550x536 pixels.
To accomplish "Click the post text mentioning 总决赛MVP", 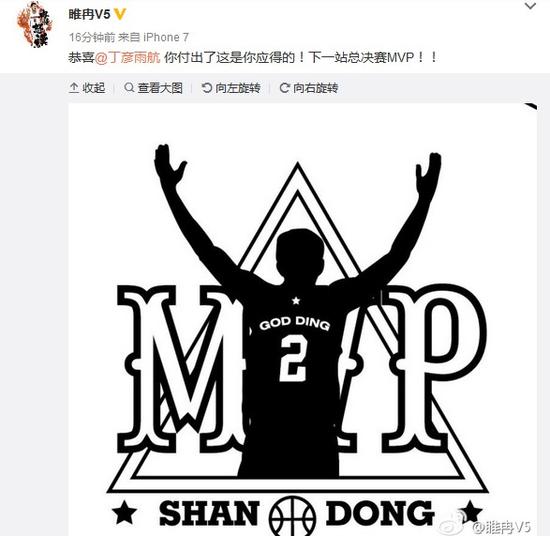I will [253, 57].
